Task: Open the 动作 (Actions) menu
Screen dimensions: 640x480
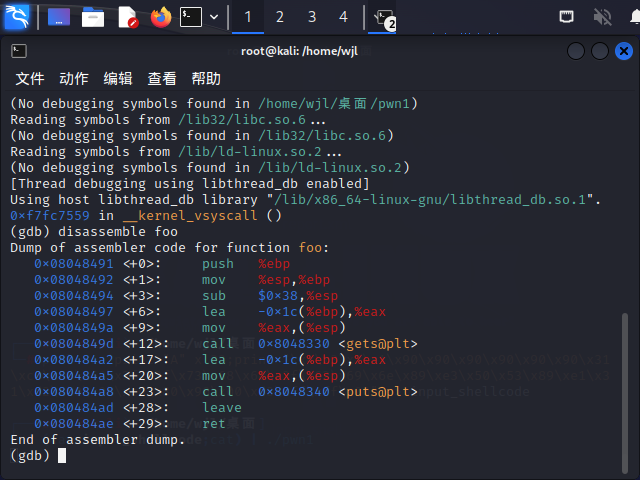Action: [74, 78]
